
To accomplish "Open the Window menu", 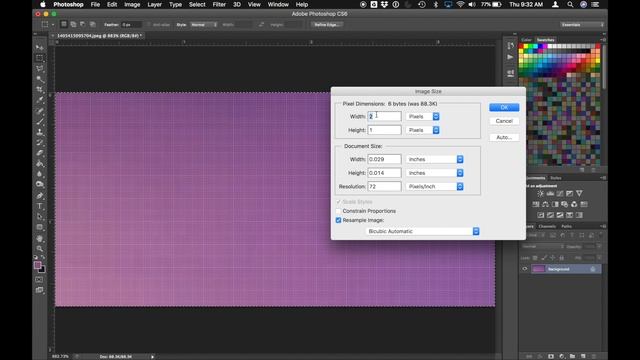I will (278, 4).
